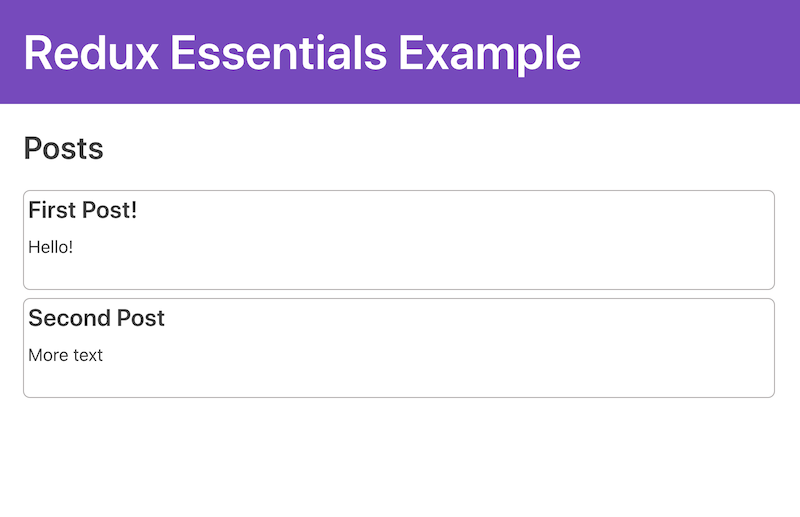Click empty purple header area right of title

point(690,52)
